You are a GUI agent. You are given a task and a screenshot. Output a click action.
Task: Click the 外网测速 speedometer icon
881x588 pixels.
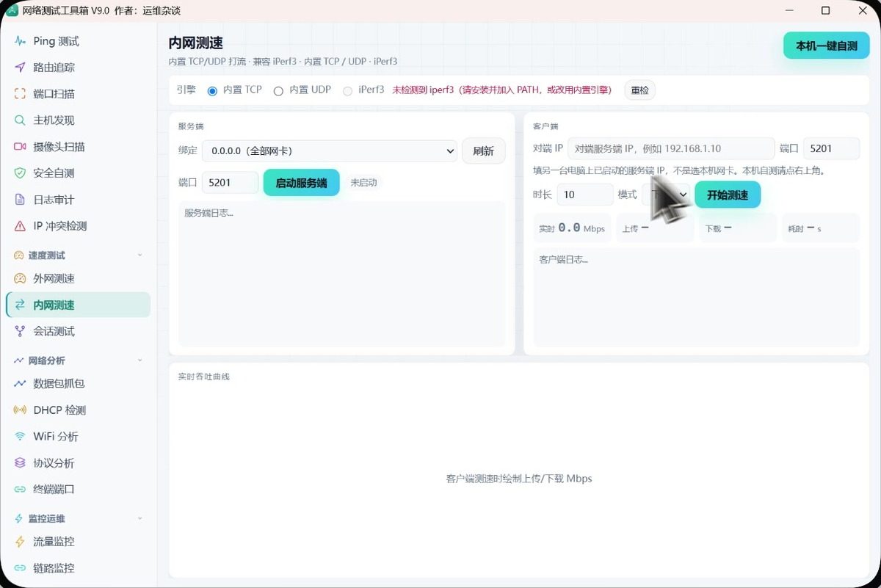pos(20,279)
